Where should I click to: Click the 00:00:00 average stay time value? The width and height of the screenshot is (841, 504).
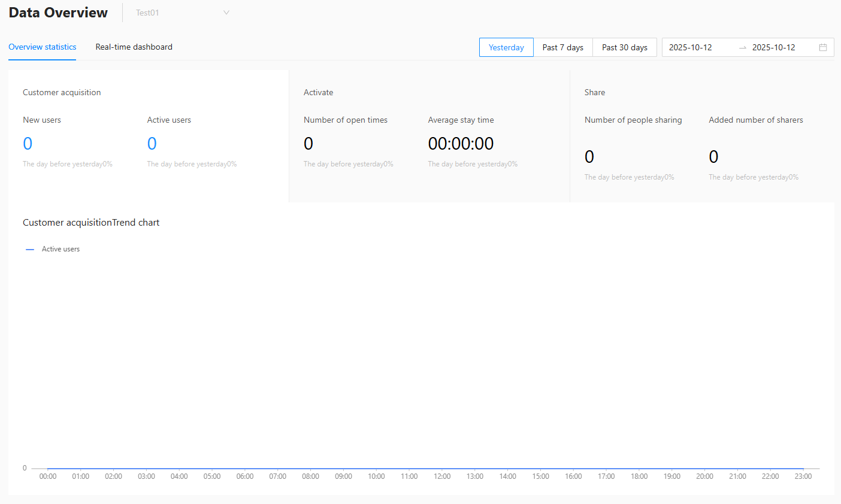click(x=461, y=144)
